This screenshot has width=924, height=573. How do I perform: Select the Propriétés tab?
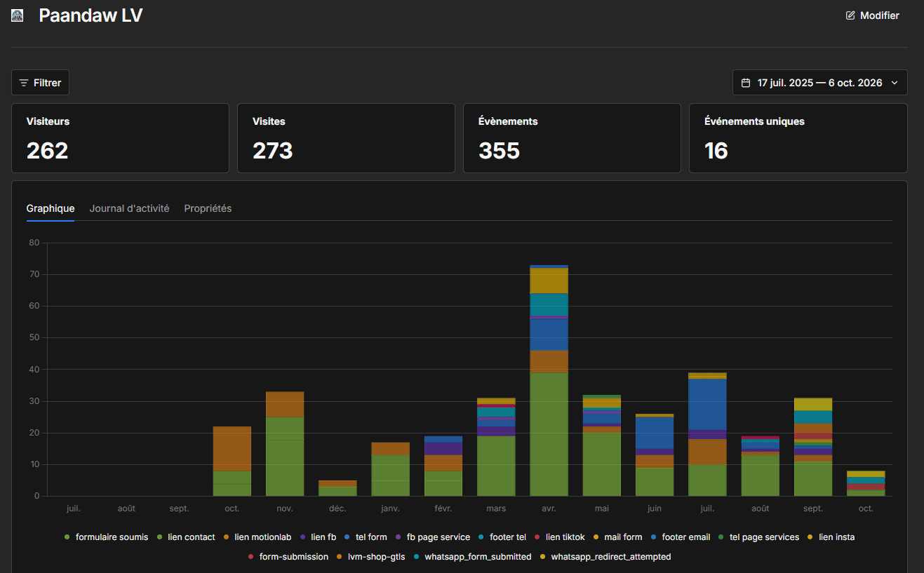pos(208,208)
